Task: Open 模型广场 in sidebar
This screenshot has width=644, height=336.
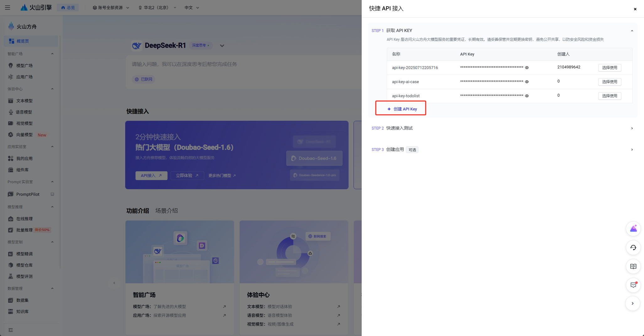Action: click(24, 66)
